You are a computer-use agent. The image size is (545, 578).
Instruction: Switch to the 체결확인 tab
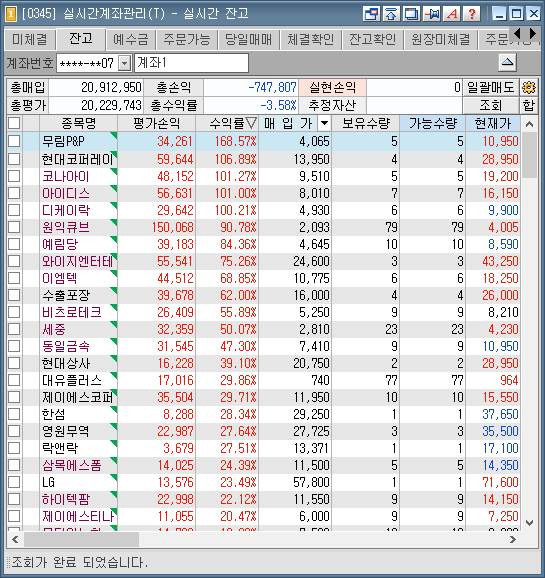pyautogui.click(x=311, y=39)
